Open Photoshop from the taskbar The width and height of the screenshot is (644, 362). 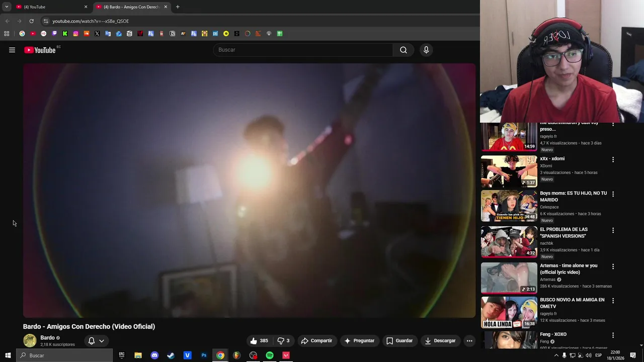[204, 355]
